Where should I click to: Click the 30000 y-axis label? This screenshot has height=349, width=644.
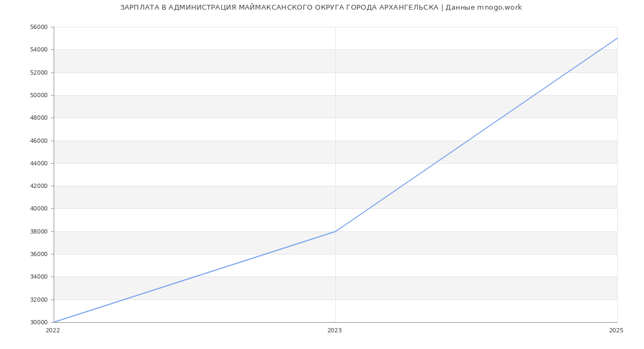[x=40, y=323]
